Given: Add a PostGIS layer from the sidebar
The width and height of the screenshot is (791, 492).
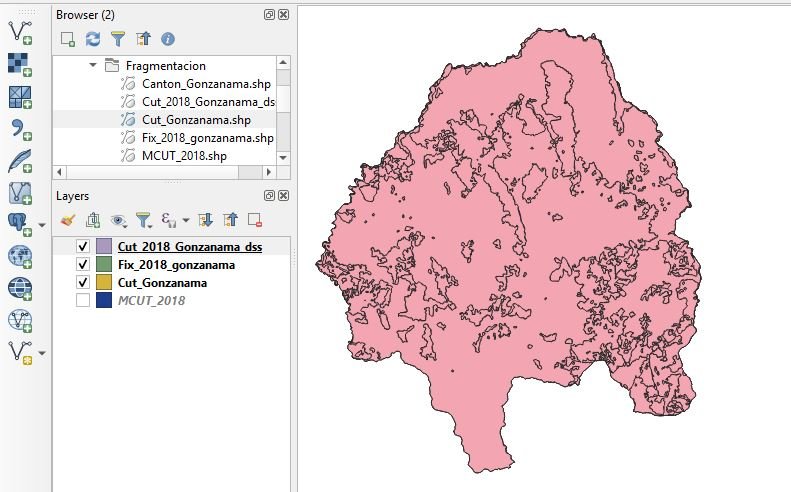Looking at the screenshot, I should [x=20, y=222].
